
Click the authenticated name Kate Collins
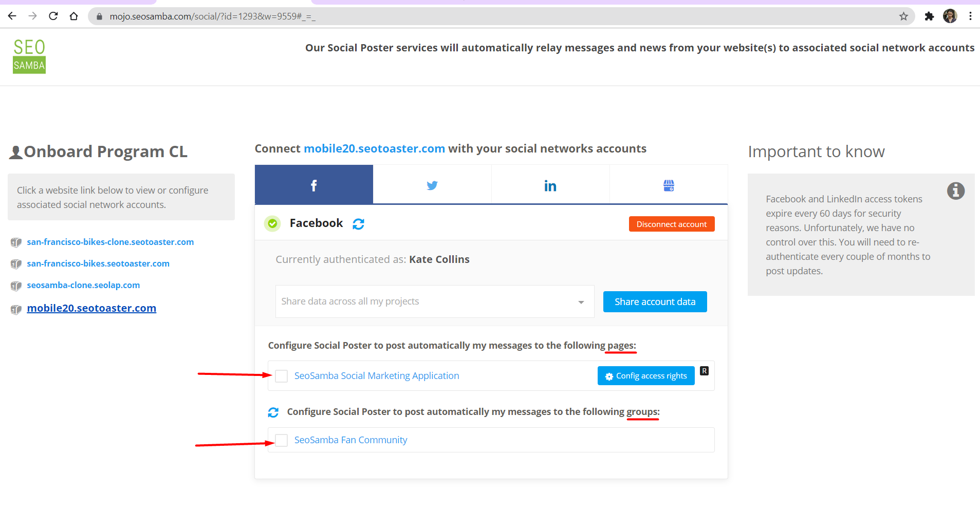tap(439, 259)
